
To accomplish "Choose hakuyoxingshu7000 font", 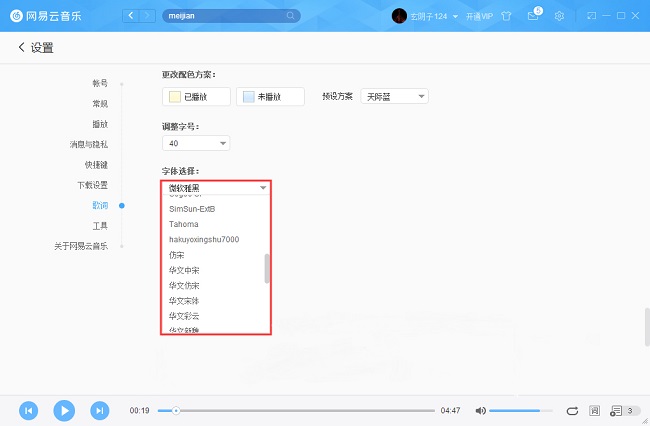I will click(204, 240).
